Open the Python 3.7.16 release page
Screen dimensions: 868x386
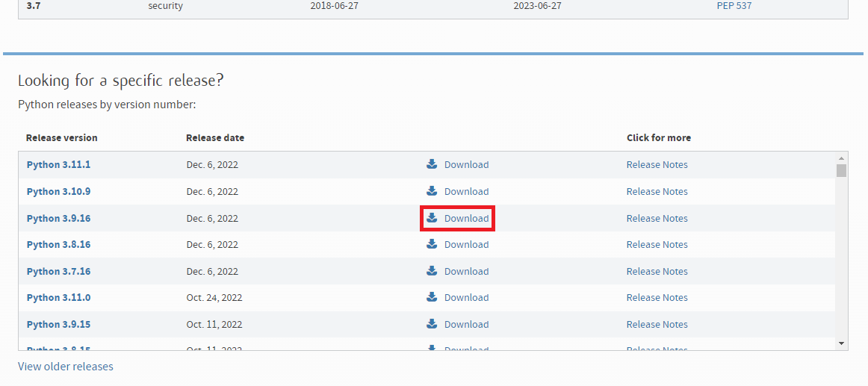[x=58, y=272]
